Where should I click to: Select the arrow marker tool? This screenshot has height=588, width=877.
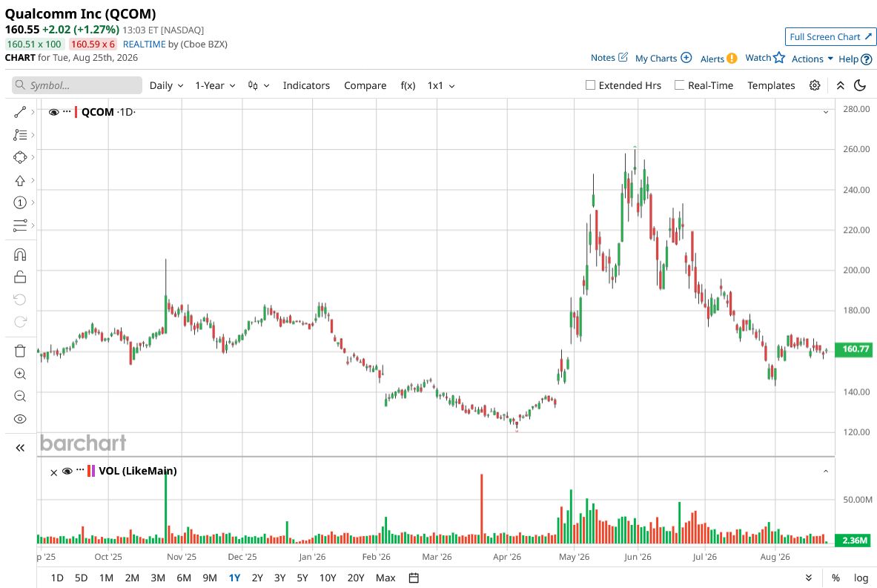tap(19, 180)
